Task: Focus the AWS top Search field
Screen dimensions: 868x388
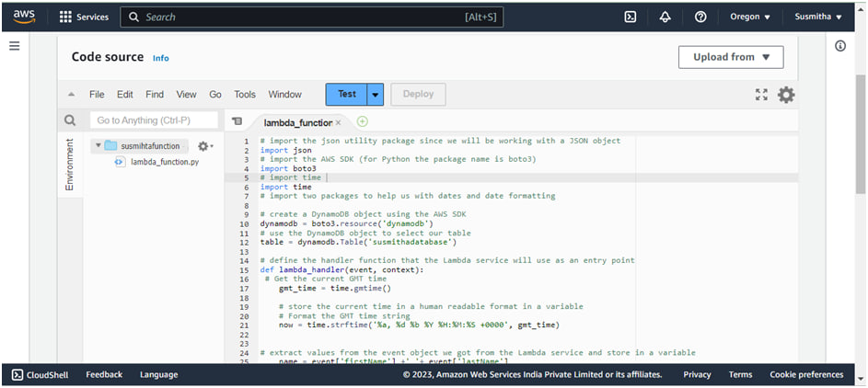Action: tap(312, 17)
